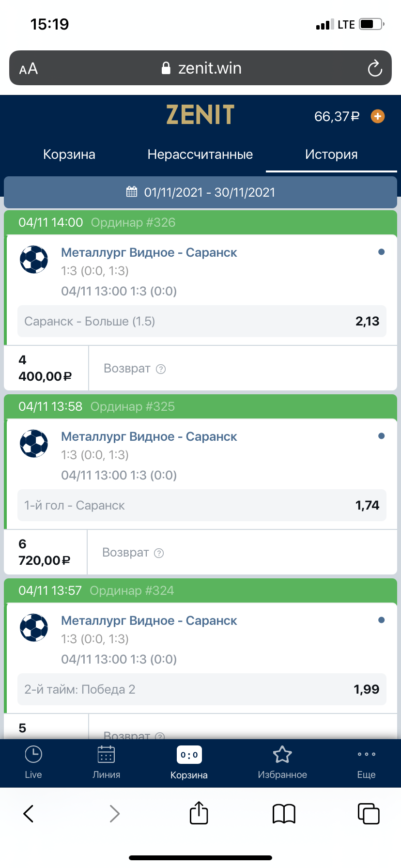Viewport: 401px width, 868px height.
Task: Tap the Safari back arrow
Action: pos(29,814)
